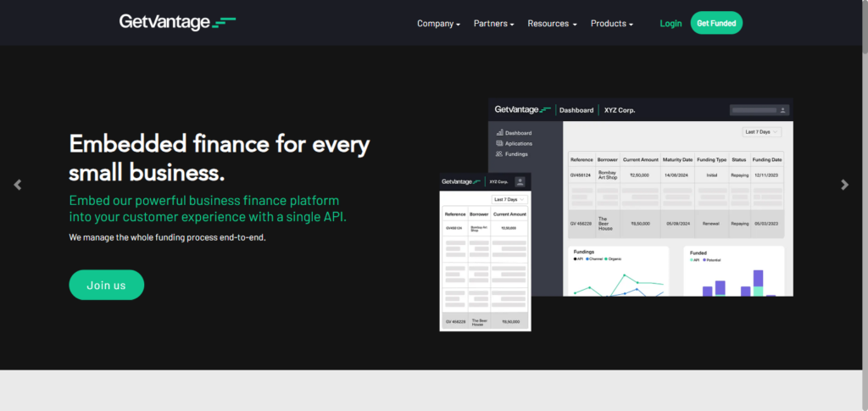Click the green Join us button
This screenshot has height=411, width=868.
click(x=107, y=285)
